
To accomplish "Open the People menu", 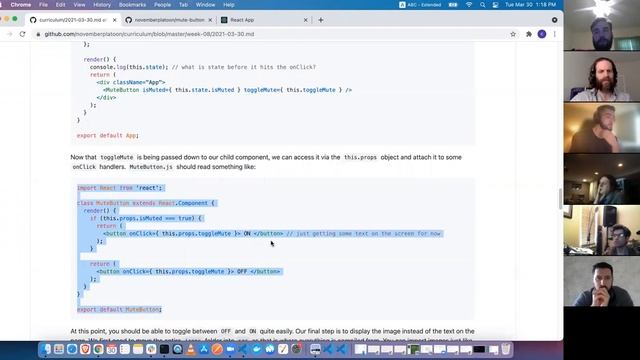I will click(162, 4).
